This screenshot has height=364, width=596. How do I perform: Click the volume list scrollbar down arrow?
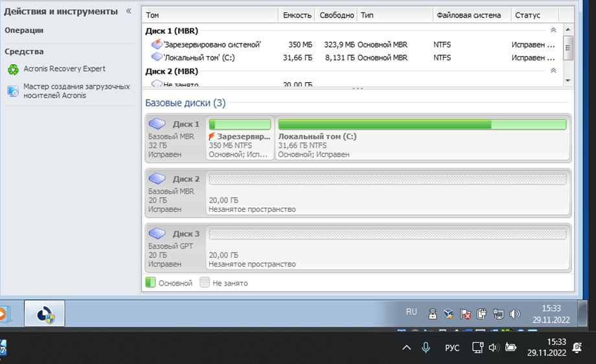coord(568,80)
